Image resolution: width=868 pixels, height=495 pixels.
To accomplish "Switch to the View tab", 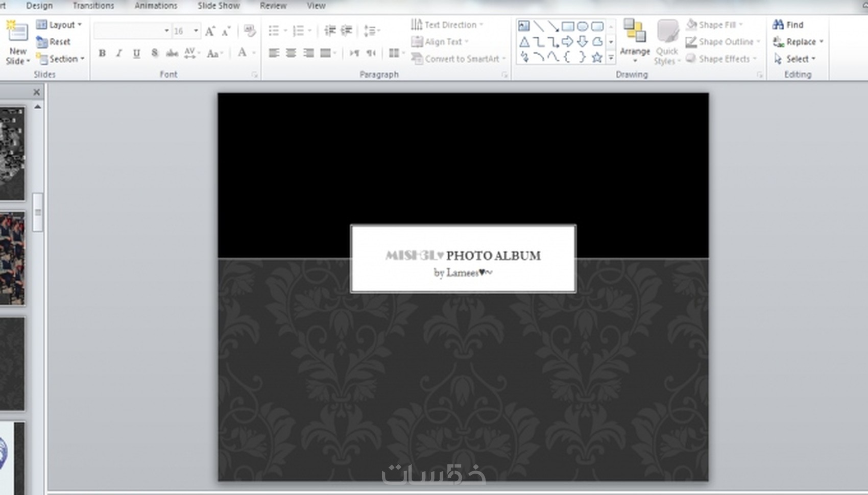I will click(x=316, y=6).
